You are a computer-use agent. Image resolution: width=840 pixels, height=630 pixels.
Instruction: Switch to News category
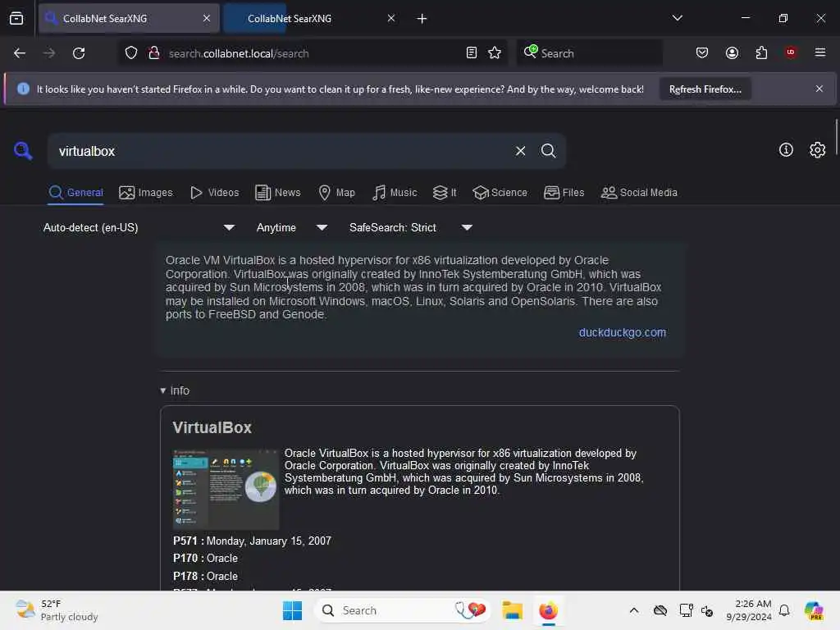click(278, 192)
